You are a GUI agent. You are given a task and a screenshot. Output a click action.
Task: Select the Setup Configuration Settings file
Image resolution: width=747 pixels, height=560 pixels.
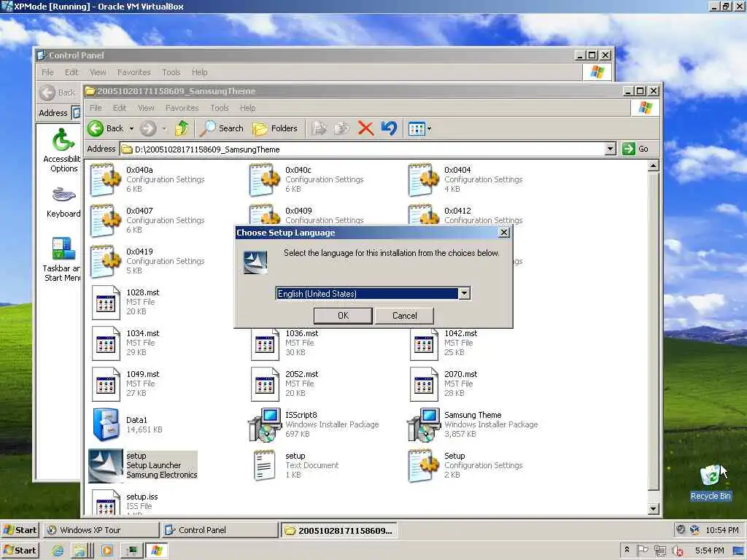[466, 466]
